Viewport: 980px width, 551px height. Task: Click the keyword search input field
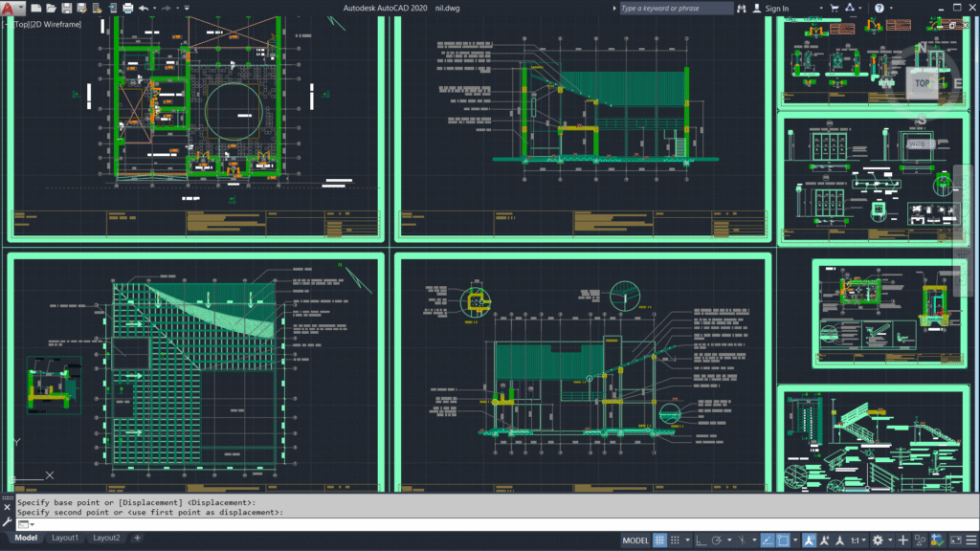pyautogui.click(x=677, y=8)
